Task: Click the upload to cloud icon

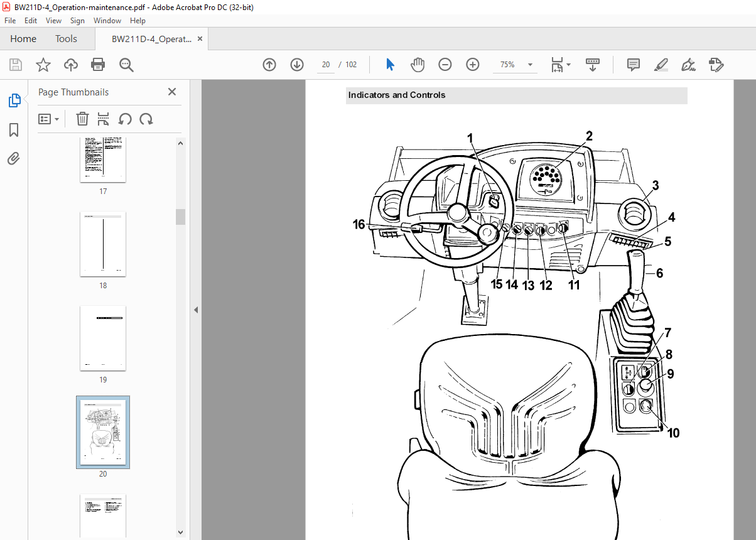Action: click(x=71, y=65)
